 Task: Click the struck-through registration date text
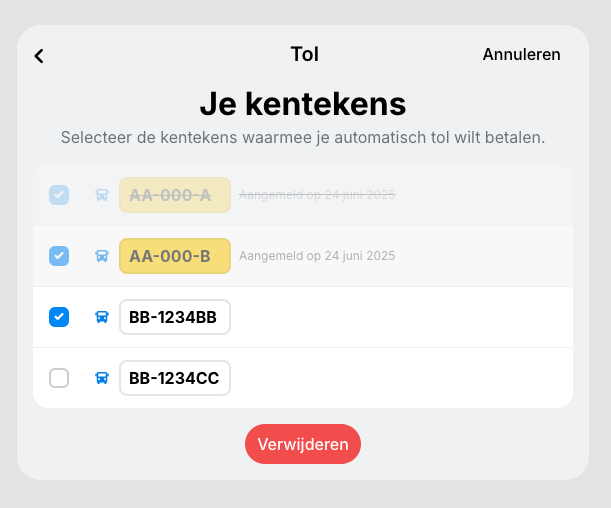coord(317,195)
